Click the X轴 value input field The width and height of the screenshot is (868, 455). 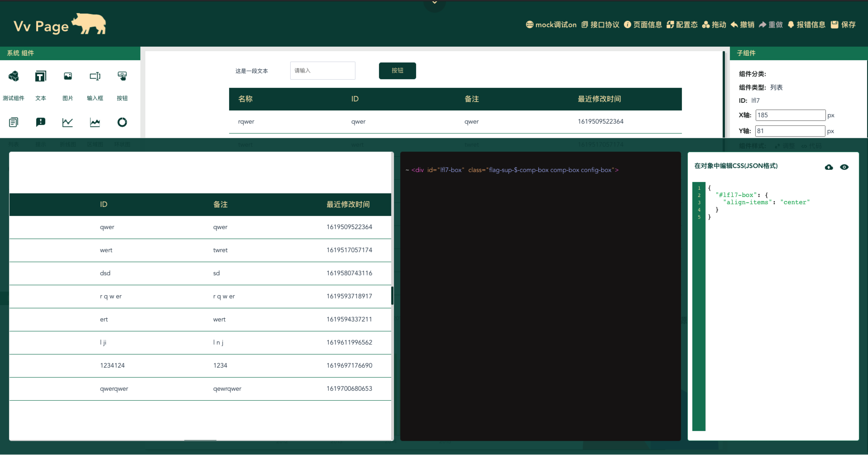coord(790,115)
